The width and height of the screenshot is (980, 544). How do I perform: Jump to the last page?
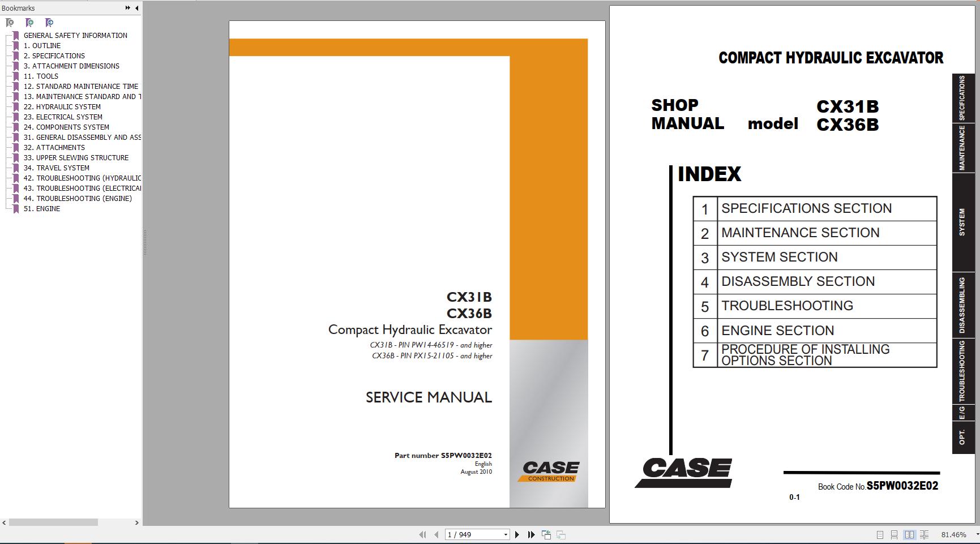(531, 534)
